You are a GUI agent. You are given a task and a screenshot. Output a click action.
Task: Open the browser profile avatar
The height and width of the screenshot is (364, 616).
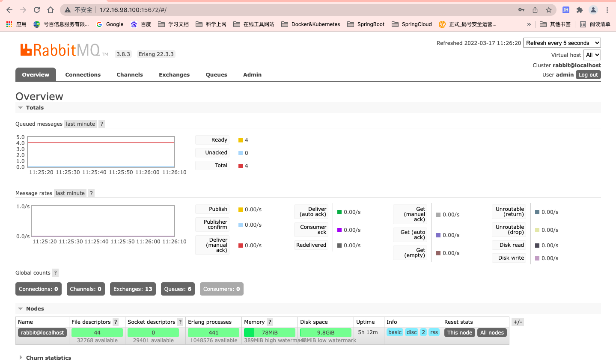[593, 10]
